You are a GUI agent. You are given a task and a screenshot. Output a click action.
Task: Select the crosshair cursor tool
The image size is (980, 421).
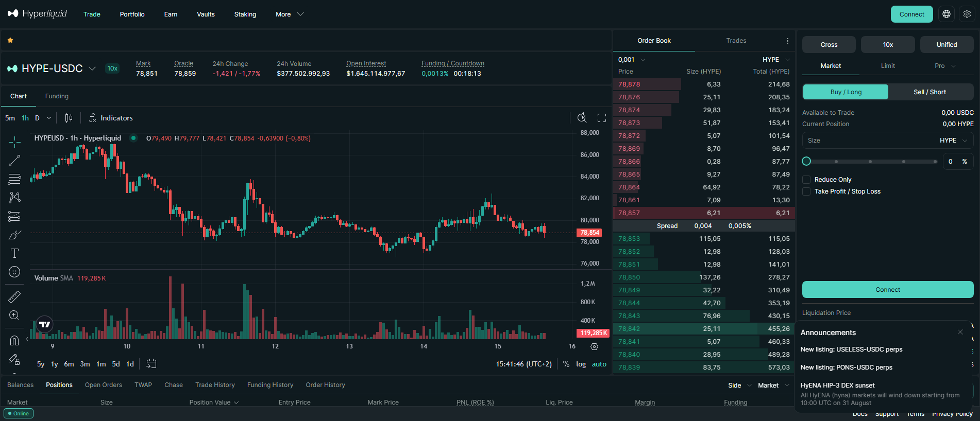(x=14, y=142)
